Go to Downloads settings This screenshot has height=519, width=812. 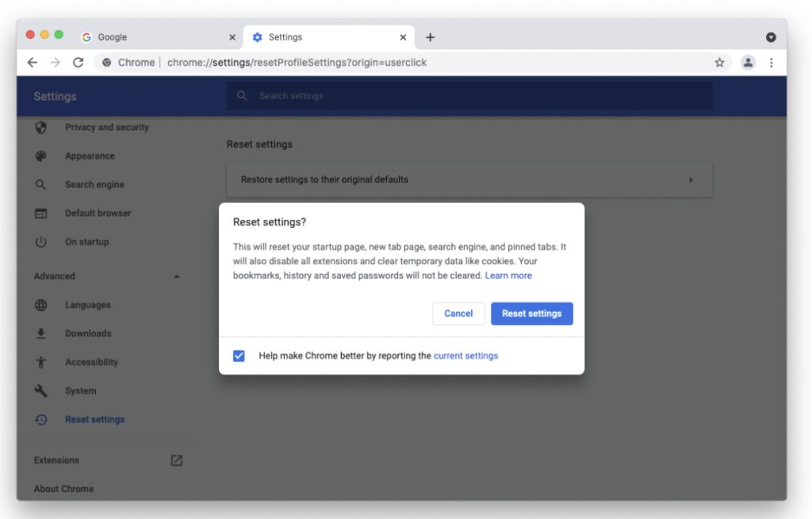88,333
